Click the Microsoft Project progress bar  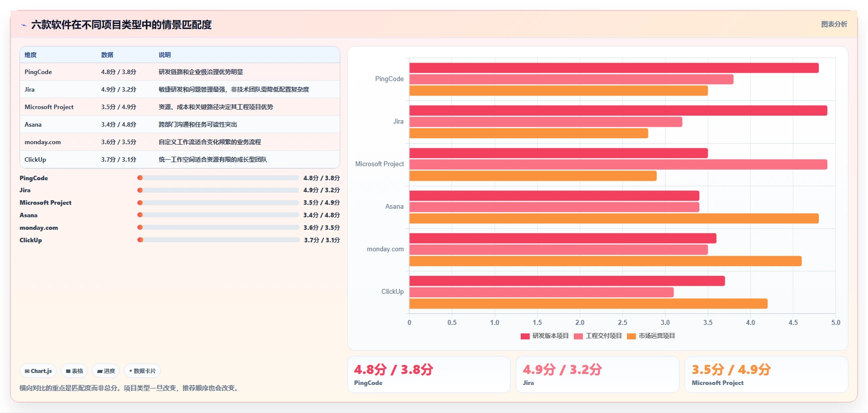[218, 203]
